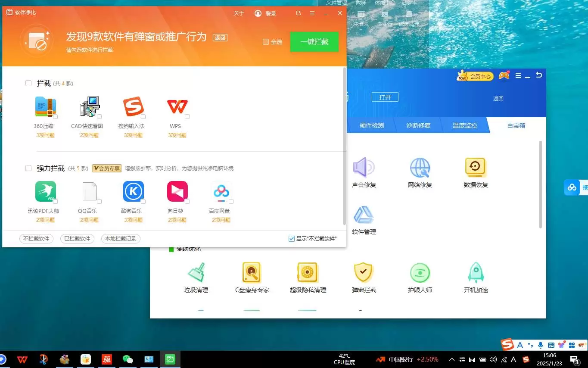Select the 向日葵 app icon
The height and width of the screenshot is (368, 588).
coord(177,191)
